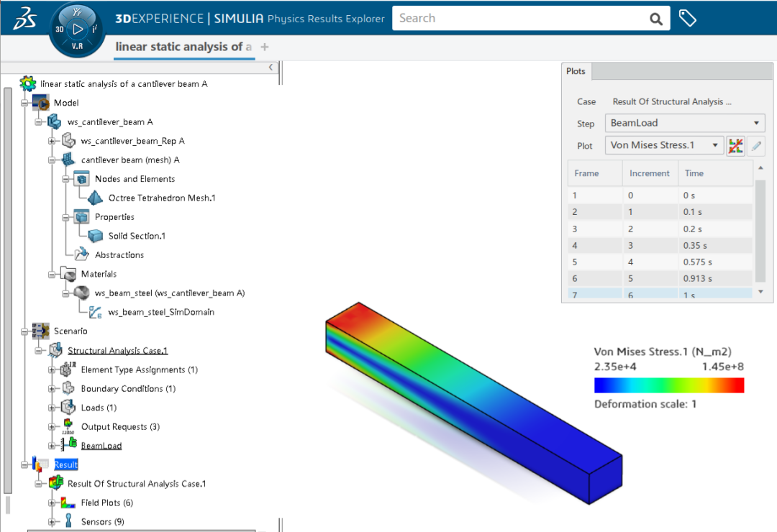Collapse the tree panel with arrow
Screen dimensions: 777x532
[x=271, y=67]
